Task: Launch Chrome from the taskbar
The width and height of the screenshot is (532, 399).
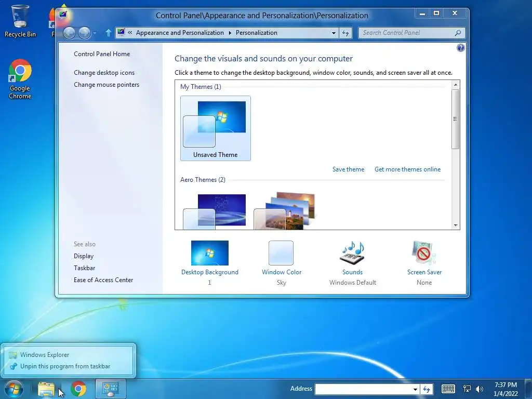Action: pyautogui.click(x=78, y=389)
